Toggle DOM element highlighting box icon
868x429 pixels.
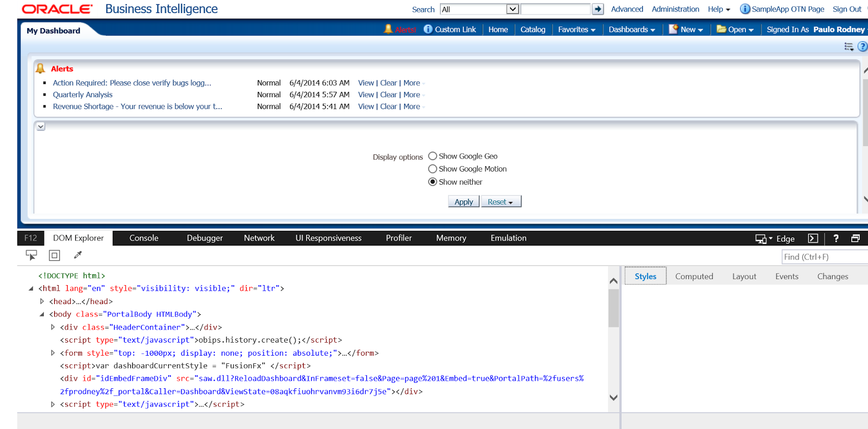[54, 255]
